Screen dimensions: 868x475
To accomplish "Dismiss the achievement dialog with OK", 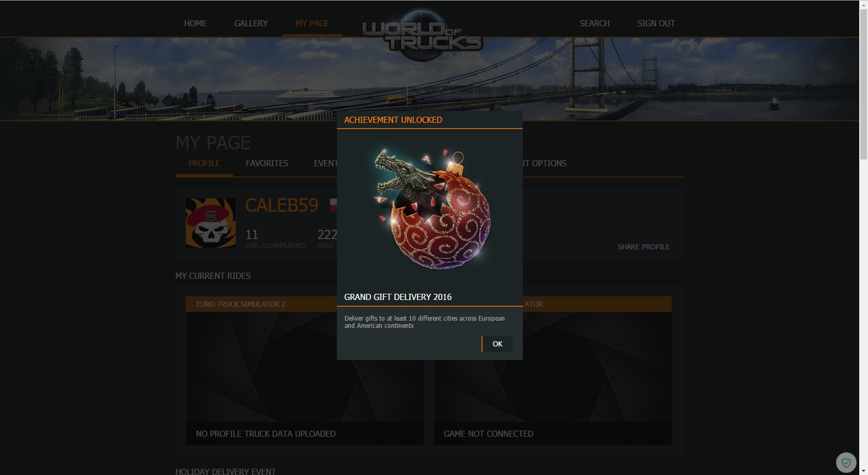I will (x=497, y=344).
